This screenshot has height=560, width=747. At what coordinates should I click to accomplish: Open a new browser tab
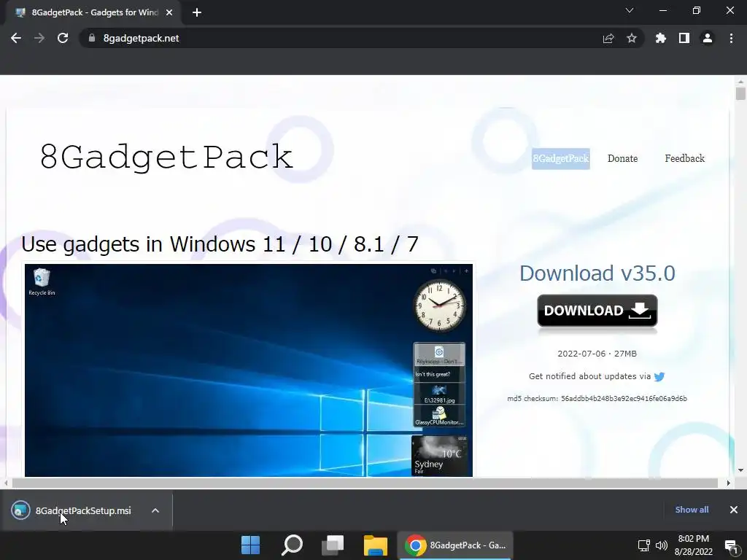[197, 12]
